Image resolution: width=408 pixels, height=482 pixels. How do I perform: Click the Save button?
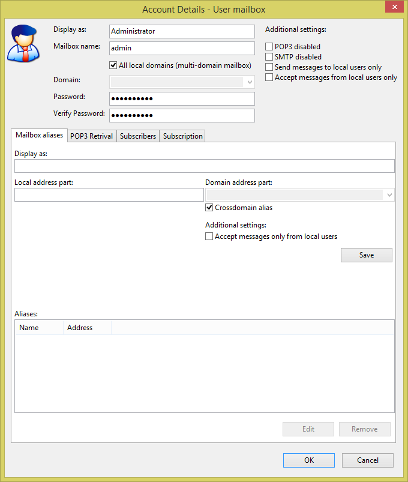click(367, 255)
